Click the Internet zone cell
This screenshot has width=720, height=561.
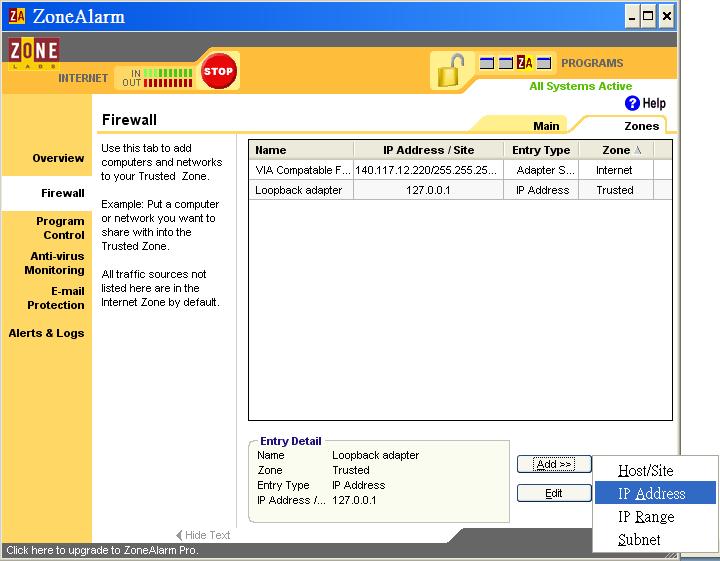pyautogui.click(x=614, y=170)
